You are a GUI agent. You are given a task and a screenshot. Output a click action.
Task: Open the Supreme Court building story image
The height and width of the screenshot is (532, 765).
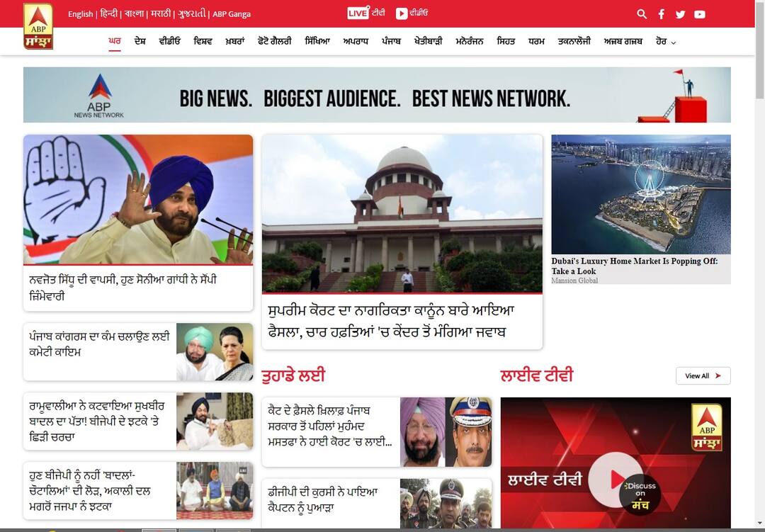pyautogui.click(x=402, y=214)
